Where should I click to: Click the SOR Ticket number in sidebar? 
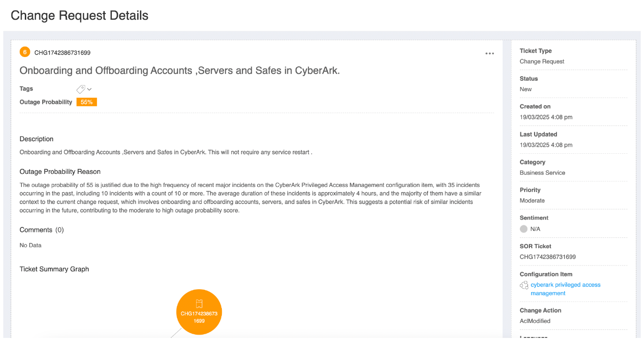(548, 257)
